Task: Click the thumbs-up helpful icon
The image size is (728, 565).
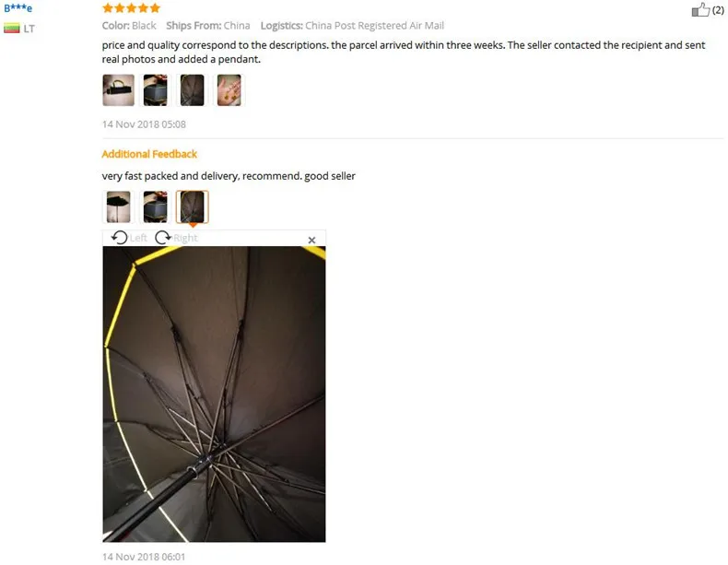Action: click(x=700, y=9)
